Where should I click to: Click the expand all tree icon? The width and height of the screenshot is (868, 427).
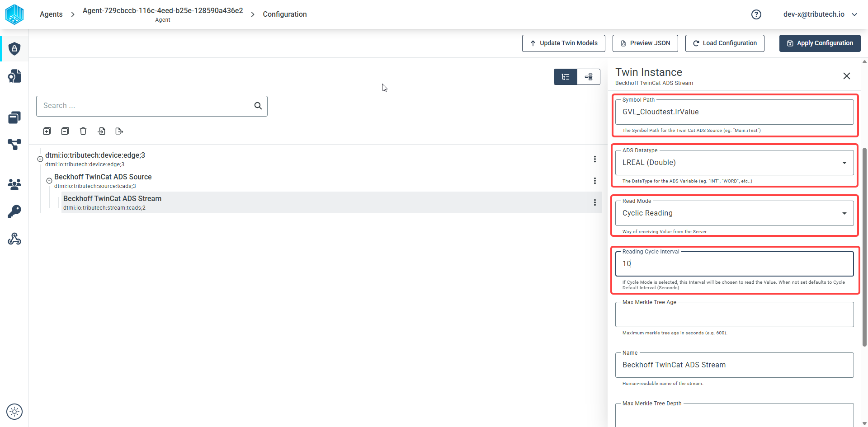click(x=47, y=131)
